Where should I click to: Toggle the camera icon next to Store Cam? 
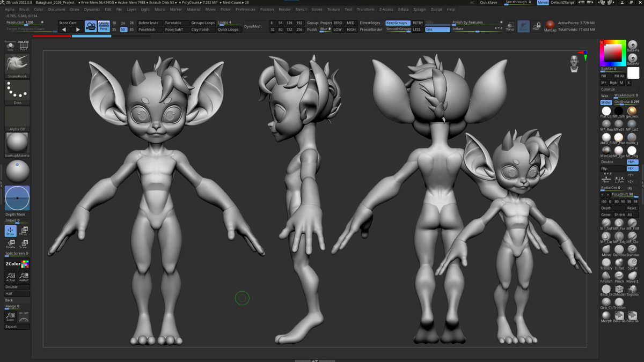point(91,26)
